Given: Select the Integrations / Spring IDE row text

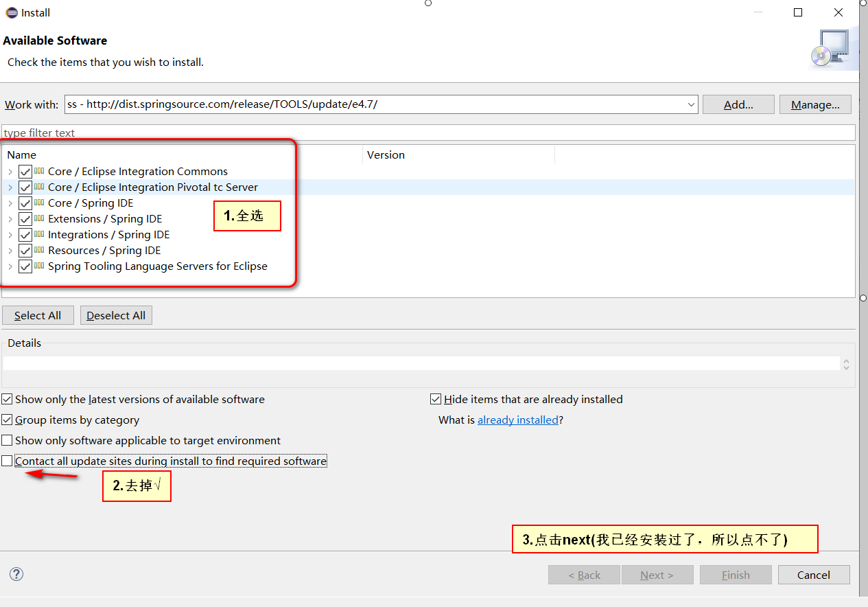Looking at the screenshot, I should 108,234.
